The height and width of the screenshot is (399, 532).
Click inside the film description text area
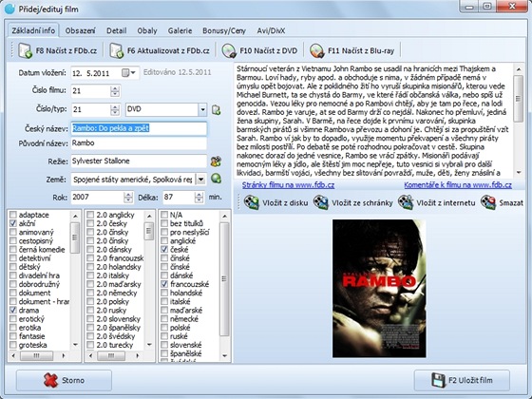373,121
